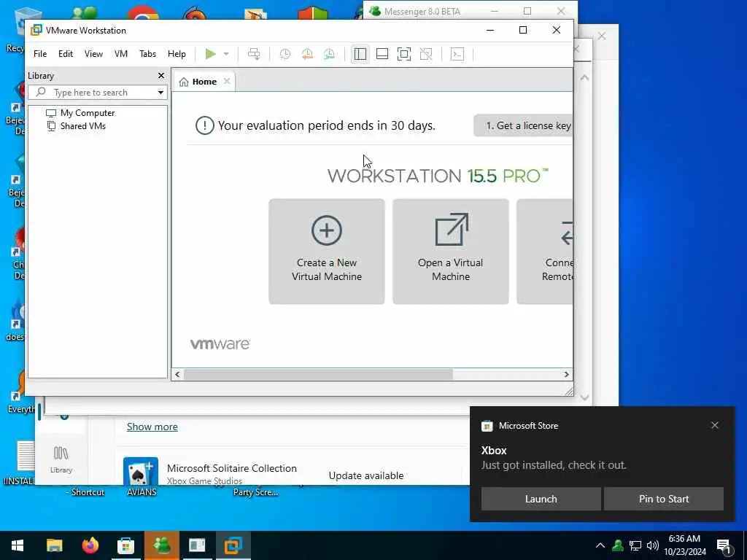Click the volume speaker tray icon

click(x=653, y=545)
